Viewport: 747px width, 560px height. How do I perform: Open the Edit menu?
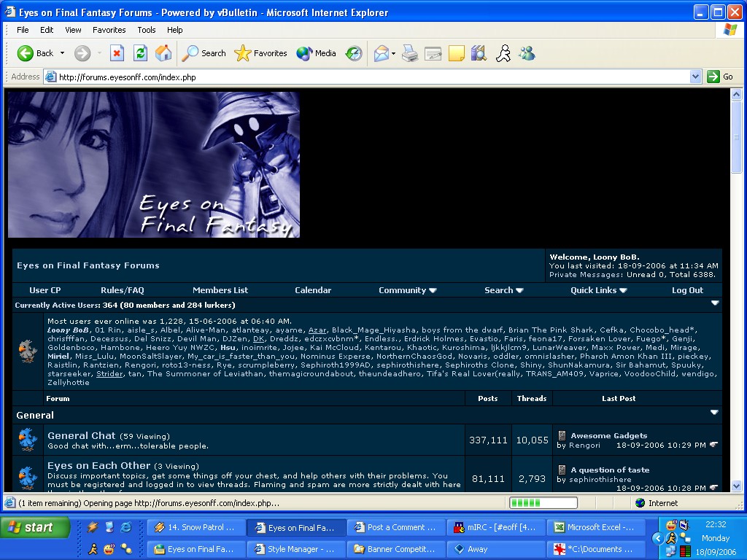click(47, 29)
